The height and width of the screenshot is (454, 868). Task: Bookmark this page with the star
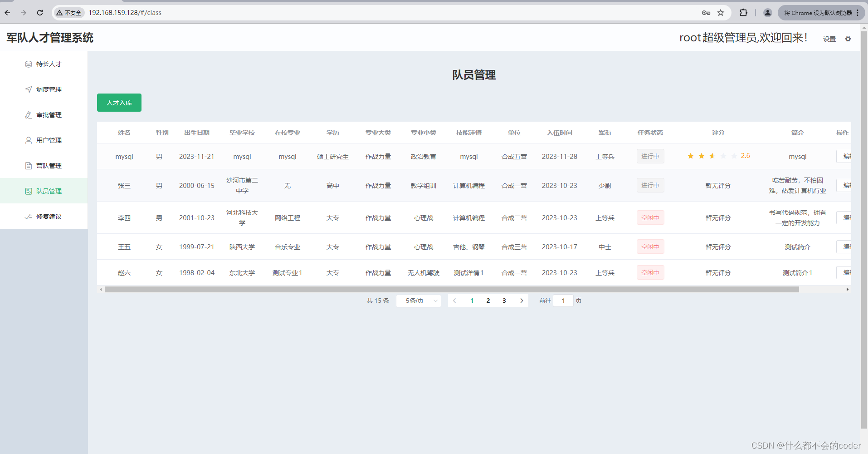721,13
